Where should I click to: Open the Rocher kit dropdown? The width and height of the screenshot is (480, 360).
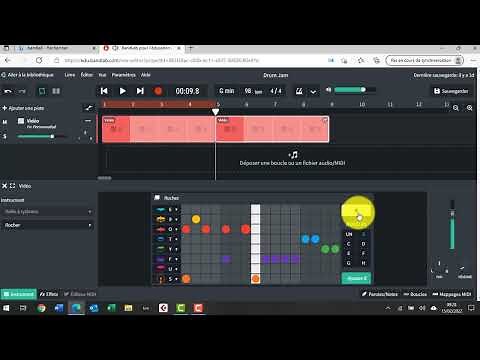(x=48, y=225)
